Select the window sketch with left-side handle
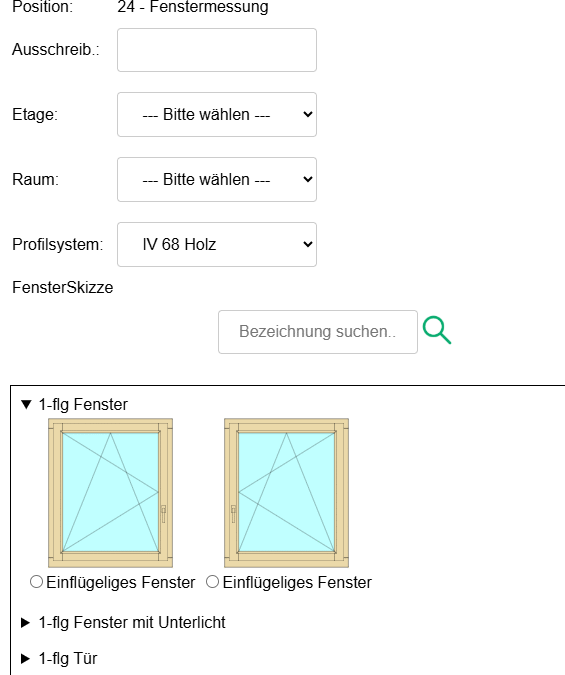Viewport: 565px width, 675px height. [286, 493]
